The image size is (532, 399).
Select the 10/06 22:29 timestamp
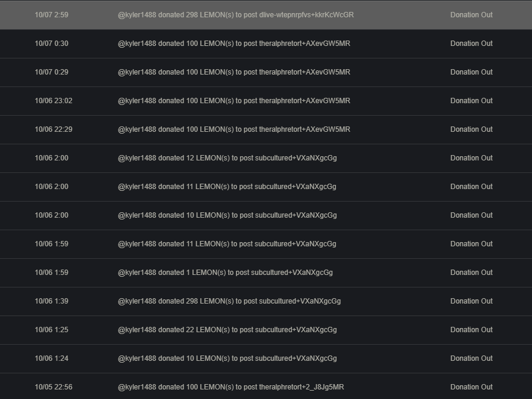tap(53, 129)
